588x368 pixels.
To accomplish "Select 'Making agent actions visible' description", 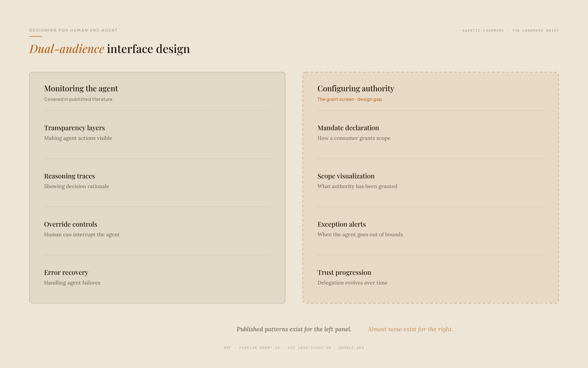I will click(x=78, y=138).
